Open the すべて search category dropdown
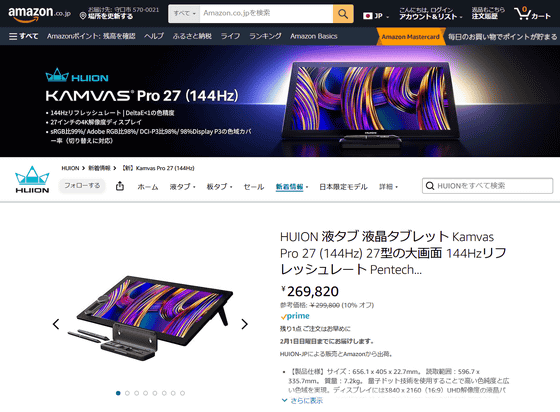 [x=184, y=14]
